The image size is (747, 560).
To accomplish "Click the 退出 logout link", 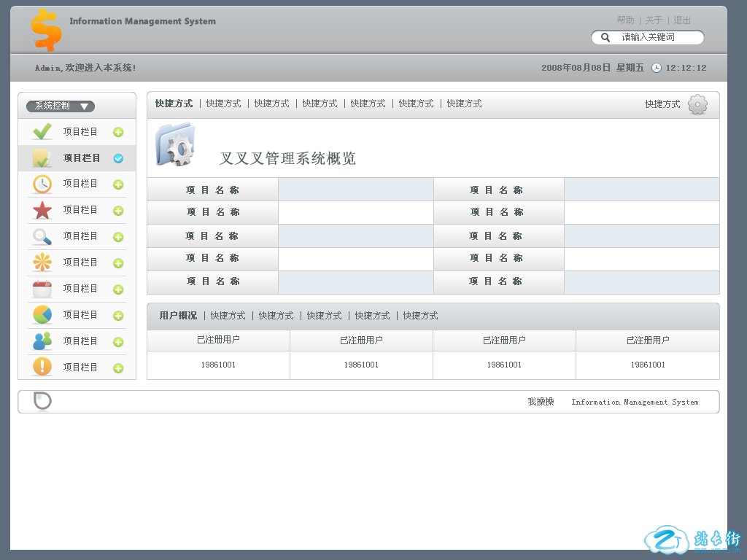I will (682, 20).
